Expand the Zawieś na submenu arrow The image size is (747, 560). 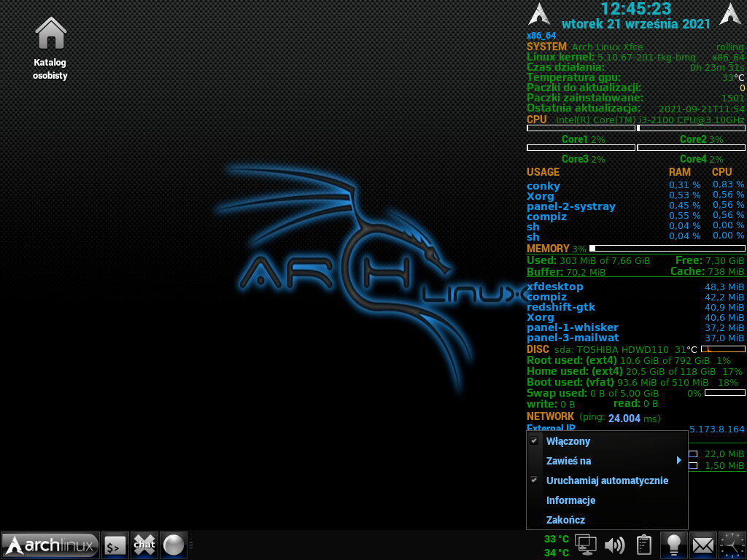[x=679, y=461]
